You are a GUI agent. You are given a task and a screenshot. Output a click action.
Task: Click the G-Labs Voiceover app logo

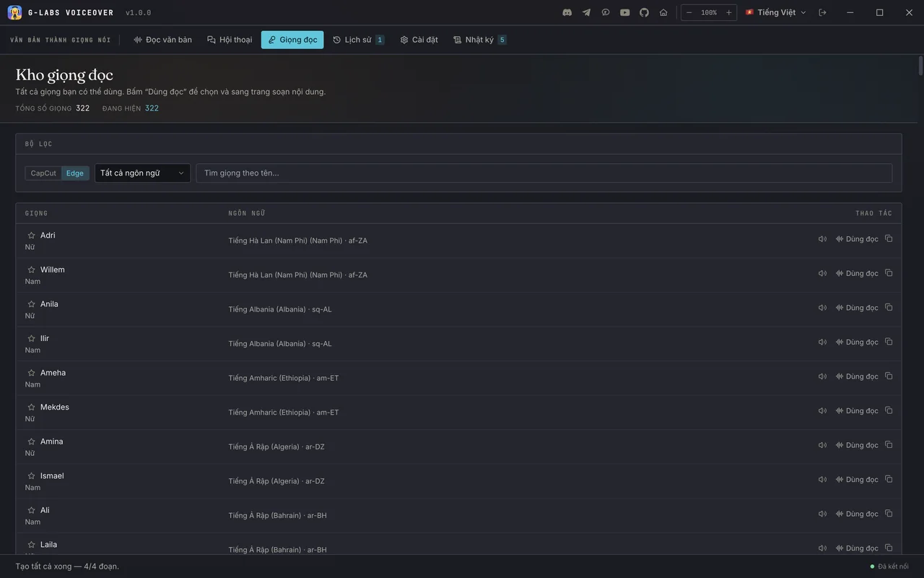tap(14, 12)
